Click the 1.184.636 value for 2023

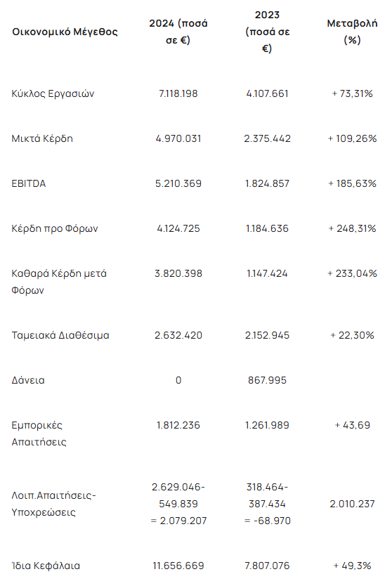click(x=267, y=229)
